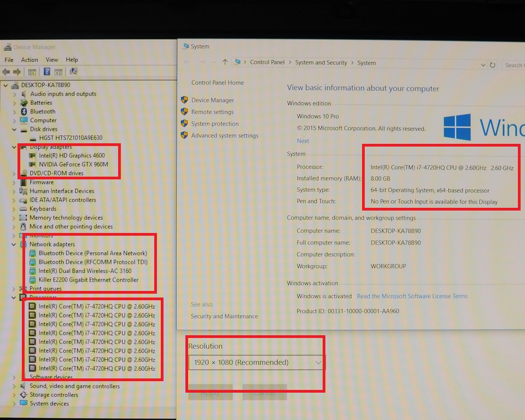Click the Up arrow in System window
This screenshot has height=420, width=525.
pos(225,62)
